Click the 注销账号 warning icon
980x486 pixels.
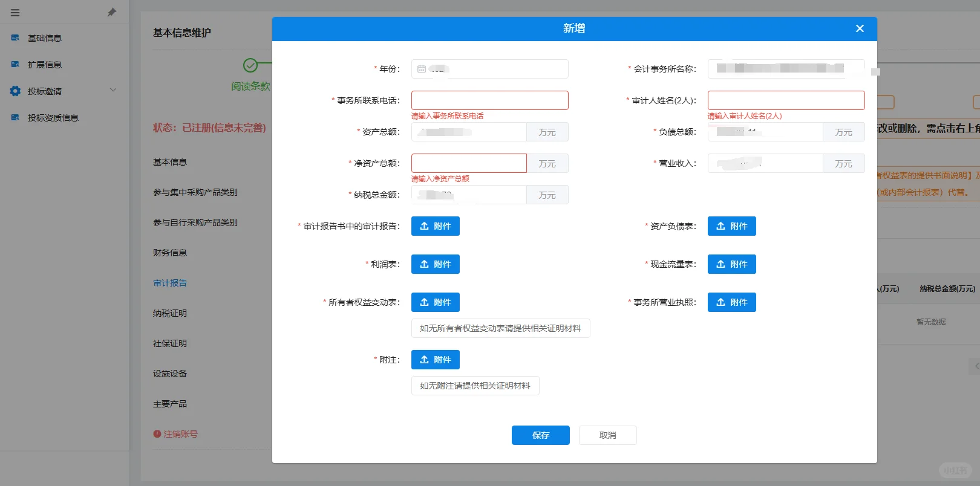pos(157,434)
